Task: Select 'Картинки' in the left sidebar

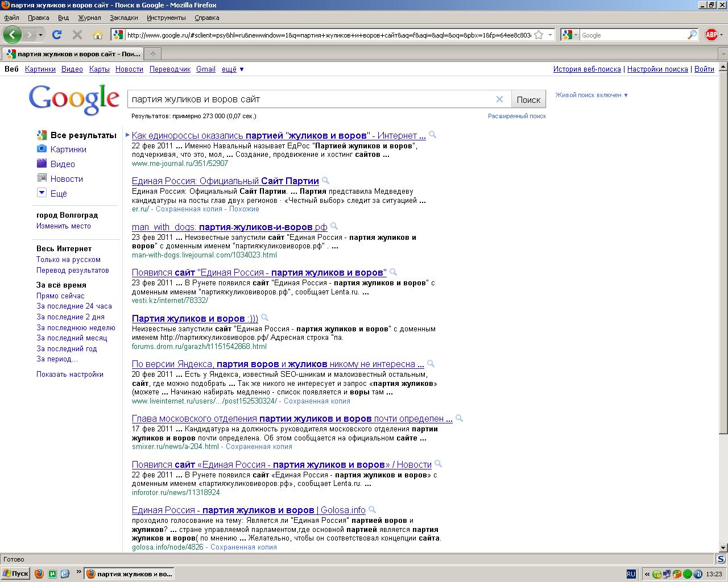Action: (x=68, y=149)
